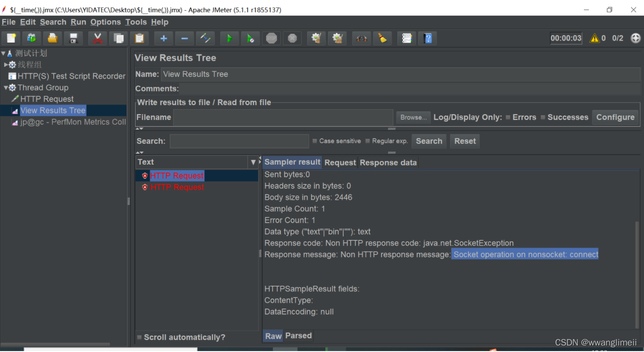
Task: Click the Shutdown test icon
Action: coord(292,38)
